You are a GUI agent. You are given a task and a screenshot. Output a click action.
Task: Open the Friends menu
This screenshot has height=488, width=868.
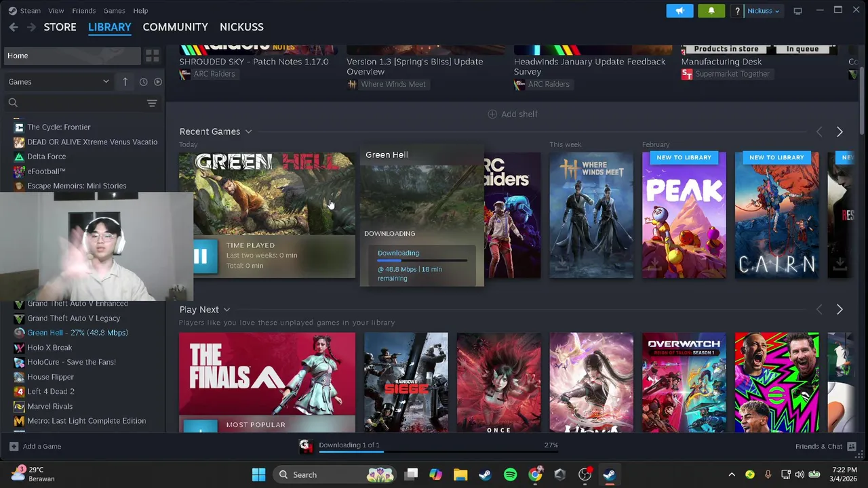[x=83, y=11]
